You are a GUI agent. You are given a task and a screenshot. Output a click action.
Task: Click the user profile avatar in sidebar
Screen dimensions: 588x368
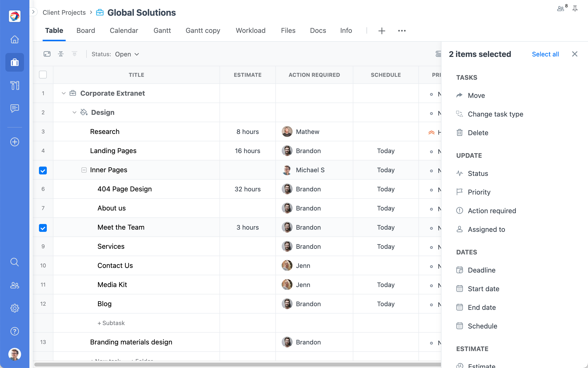(15, 354)
